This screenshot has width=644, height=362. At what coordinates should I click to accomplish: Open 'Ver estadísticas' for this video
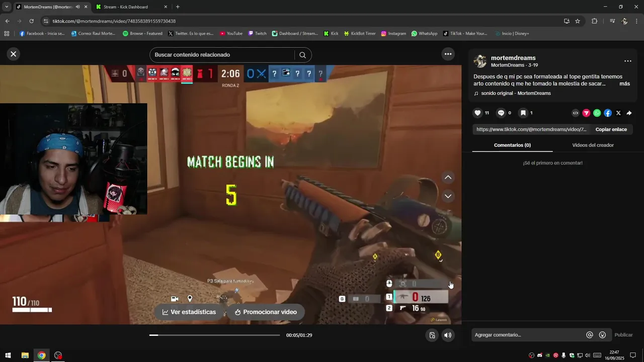189,312
